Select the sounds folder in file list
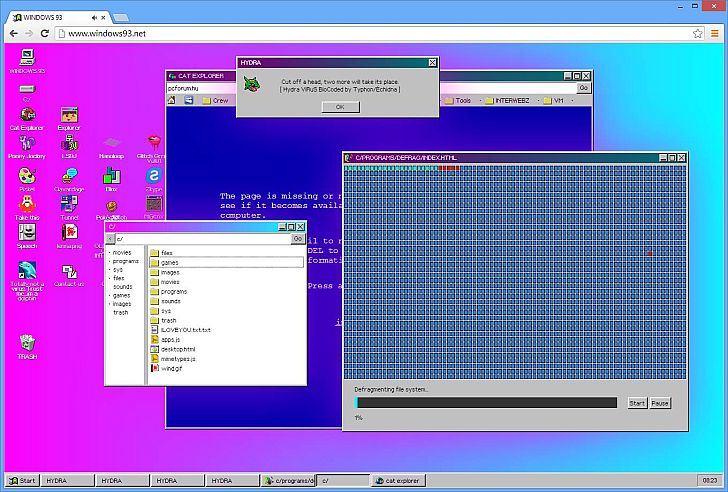Image resolution: width=728 pixels, height=492 pixels. click(227, 301)
